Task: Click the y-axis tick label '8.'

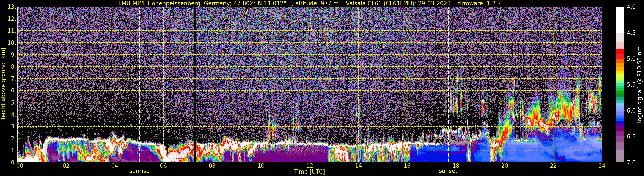Action: coord(13,67)
